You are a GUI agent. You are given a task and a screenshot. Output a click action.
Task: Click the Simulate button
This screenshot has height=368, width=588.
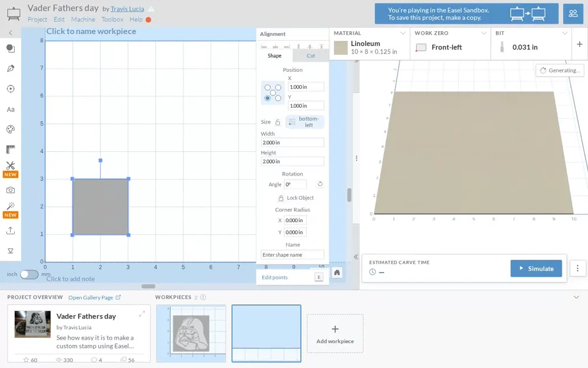[x=536, y=268]
